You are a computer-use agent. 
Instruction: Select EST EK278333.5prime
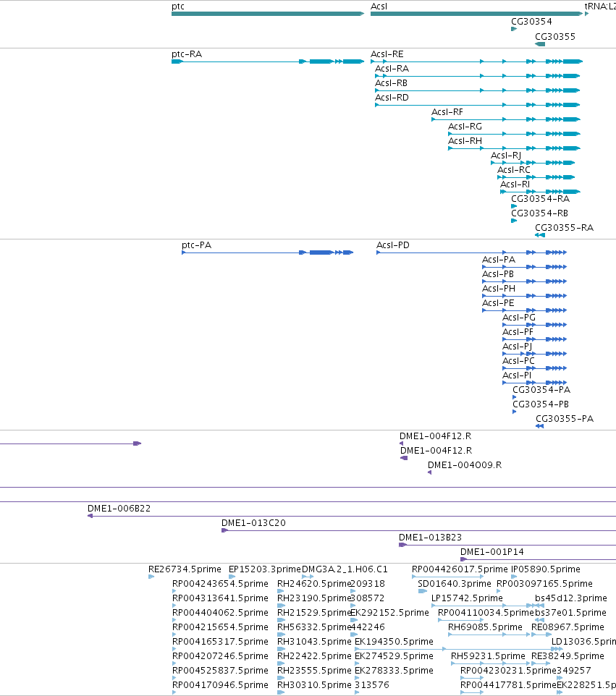click(394, 670)
